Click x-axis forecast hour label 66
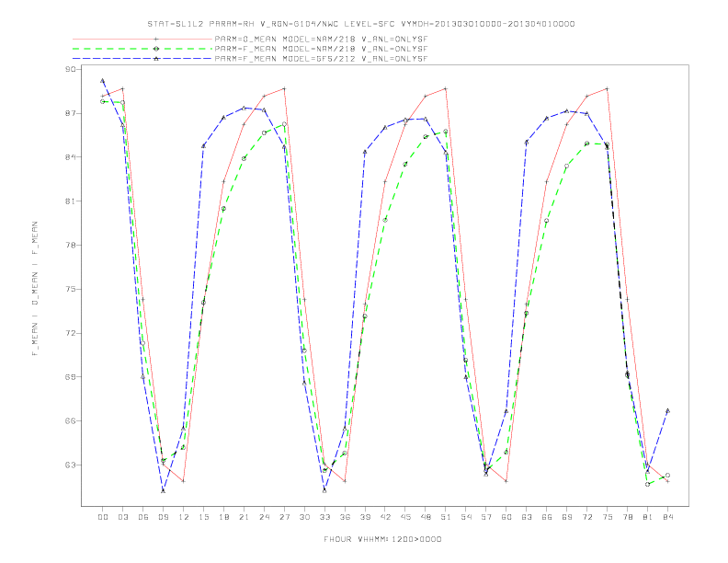 click(x=547, y=517)
